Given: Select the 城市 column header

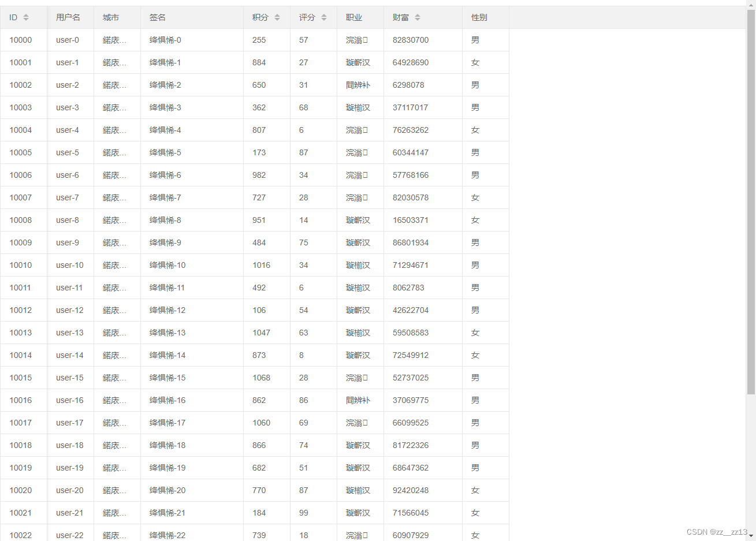Looking at the screenshot, I should tap(110, 17).
